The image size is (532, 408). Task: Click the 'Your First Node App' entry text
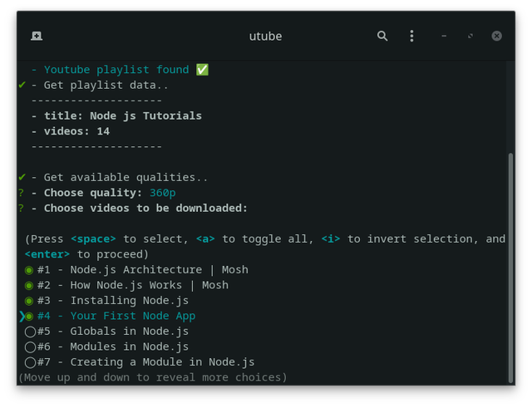pos(133,316)
